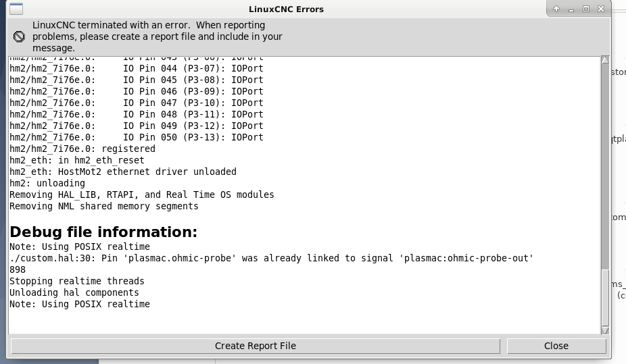Click the 'LinuxCNC terminated with an error' message
The width and height of the screenshot is (626, 364).
tap(158, 36)
